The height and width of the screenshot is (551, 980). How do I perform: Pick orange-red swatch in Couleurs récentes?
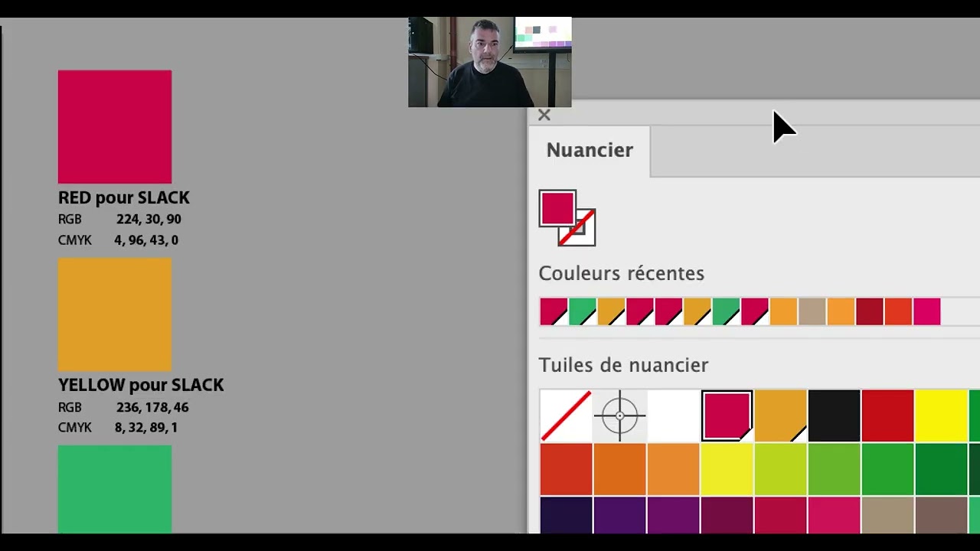pos(898,311)
